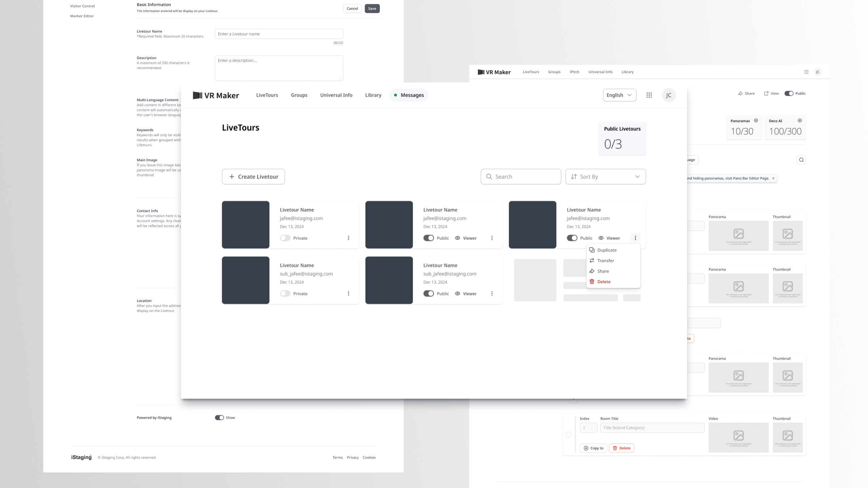Open the search field magnifier on LiveTours page

(x=489, y=176)
